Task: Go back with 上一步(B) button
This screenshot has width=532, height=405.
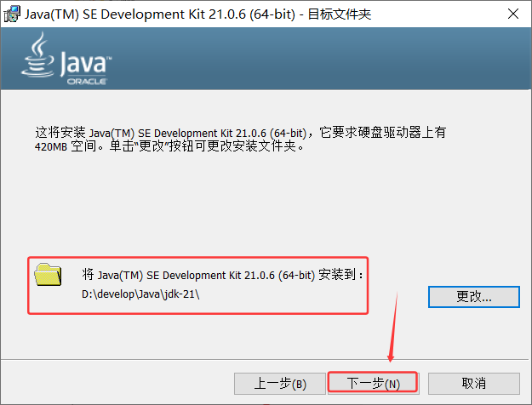Action: [x=280, y=384]
